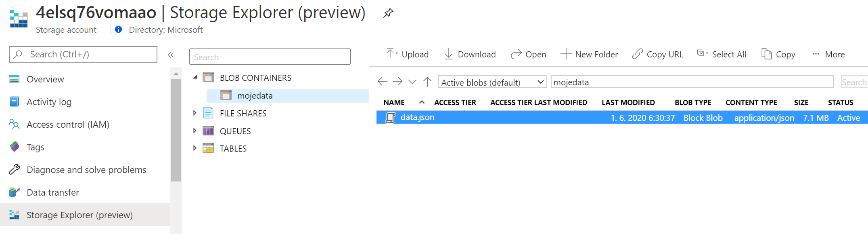
Task: Expand the FILE SHARES node
Action: [195, 113]
